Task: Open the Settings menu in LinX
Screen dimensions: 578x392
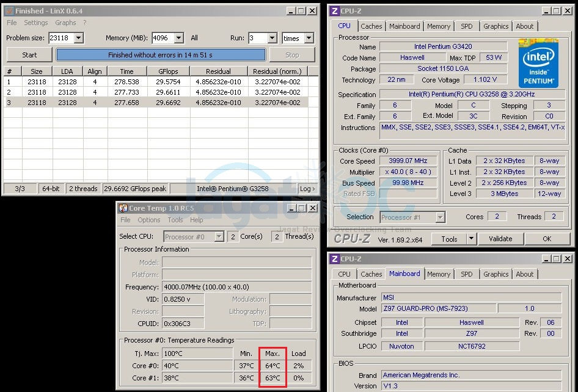Action: coord(36,23)
